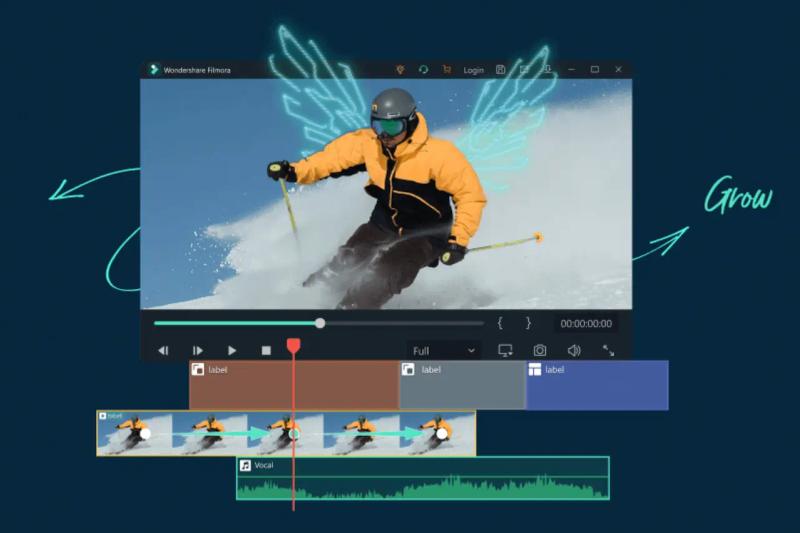The width and height of the screenshot is (800, 533).
Task: Click the 'Vocal' track label
Action: (x=264, y=465)
